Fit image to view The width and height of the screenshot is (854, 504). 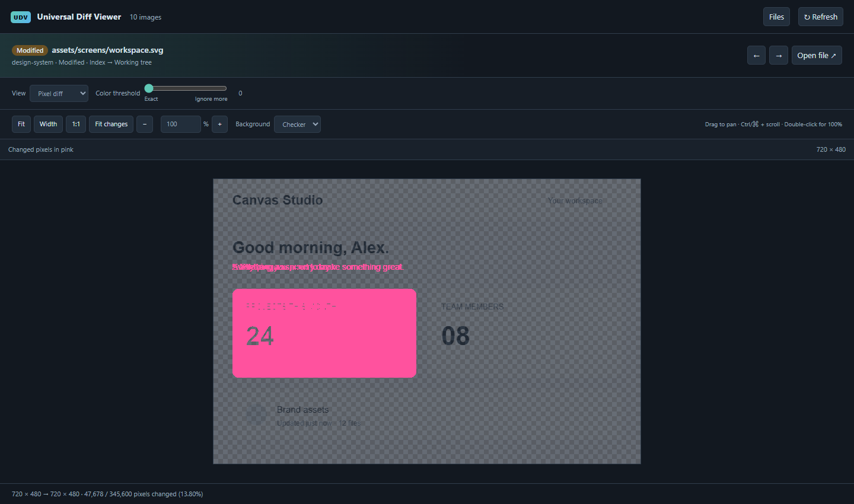pos(21,124)
